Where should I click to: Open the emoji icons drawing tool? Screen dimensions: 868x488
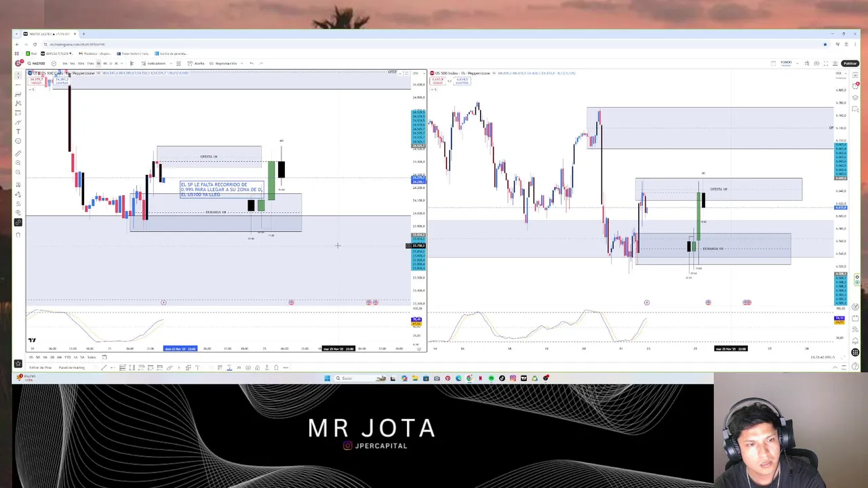tap(18, 141)
